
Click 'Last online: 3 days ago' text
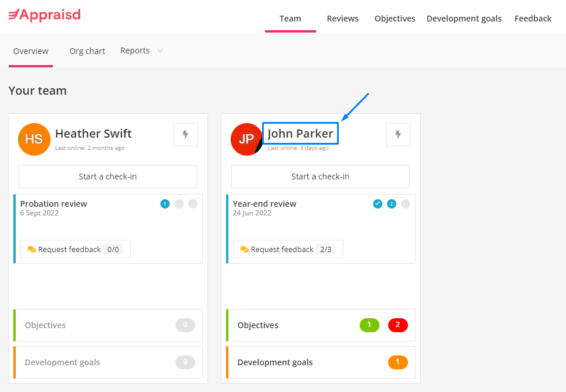pyautogui.click(x=298, y=148)
